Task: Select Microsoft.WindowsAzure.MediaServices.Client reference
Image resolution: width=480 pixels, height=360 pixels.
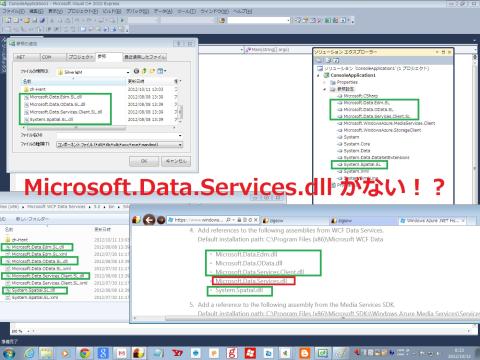Action: [x=386, y=123]
